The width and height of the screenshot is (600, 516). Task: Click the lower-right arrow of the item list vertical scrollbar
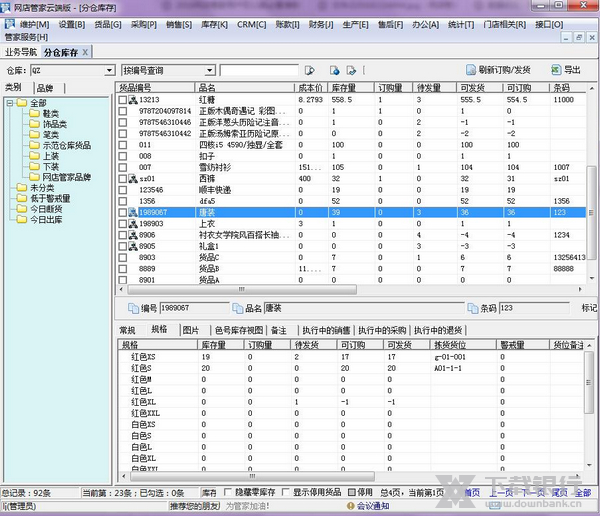point(592,278)
